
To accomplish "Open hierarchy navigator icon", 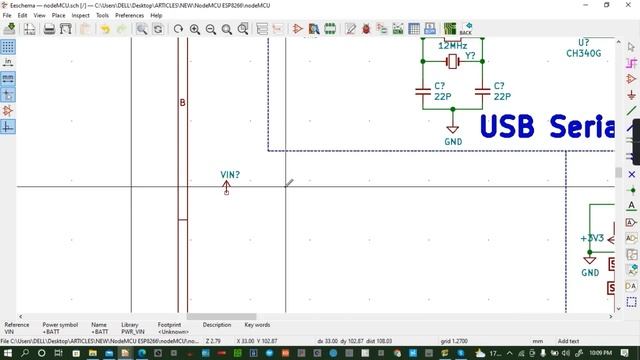I will [x=262, y=29].
